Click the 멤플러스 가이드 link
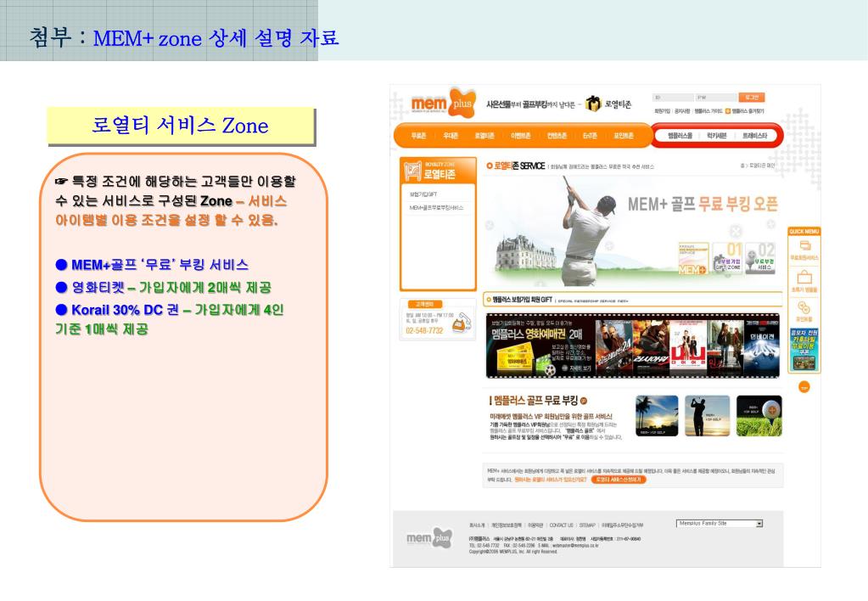Screen dimensions: 868x601 point(708,111)
